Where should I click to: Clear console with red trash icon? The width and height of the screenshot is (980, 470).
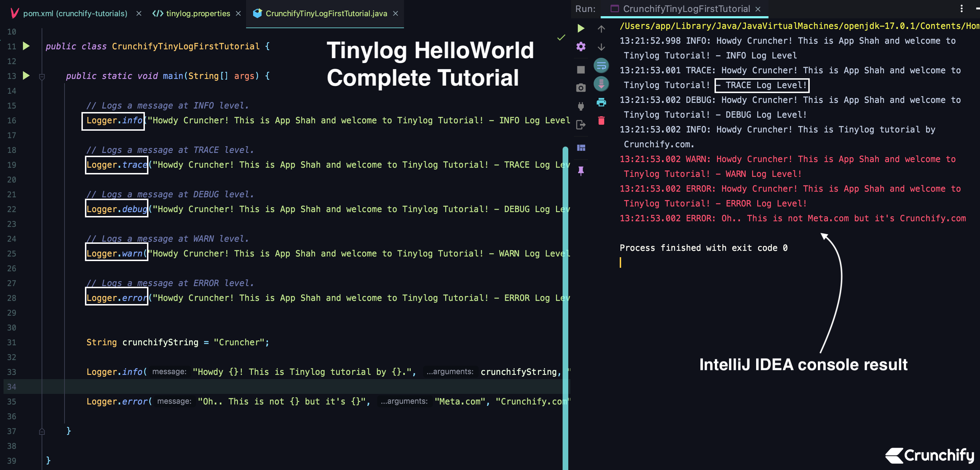pos(601,121)
